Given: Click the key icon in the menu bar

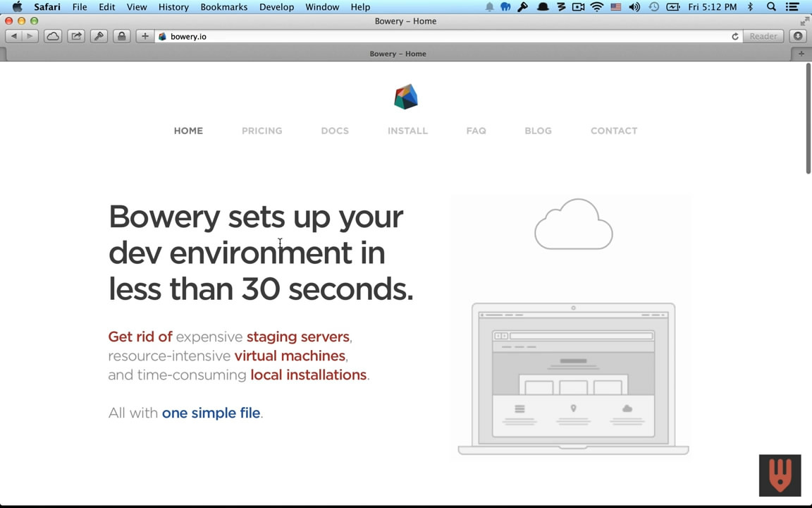Looking at the screenshot, I should pos(523,7).
